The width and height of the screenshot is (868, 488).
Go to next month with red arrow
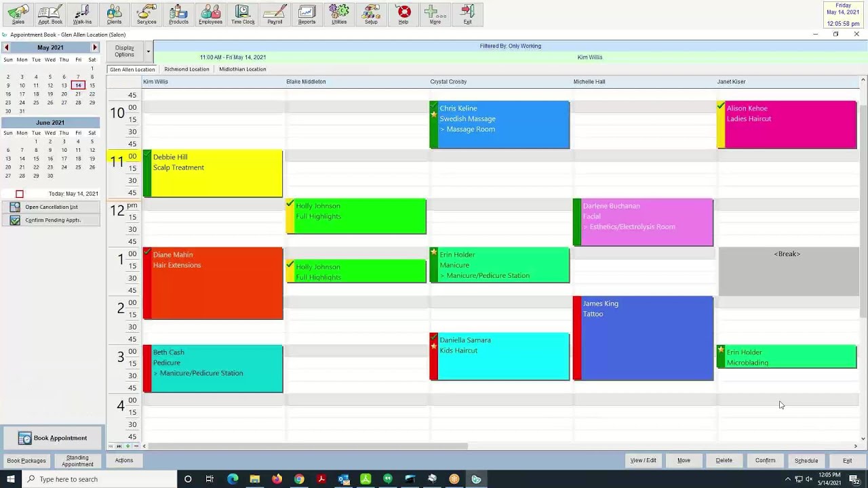click(x=95, y=47)
